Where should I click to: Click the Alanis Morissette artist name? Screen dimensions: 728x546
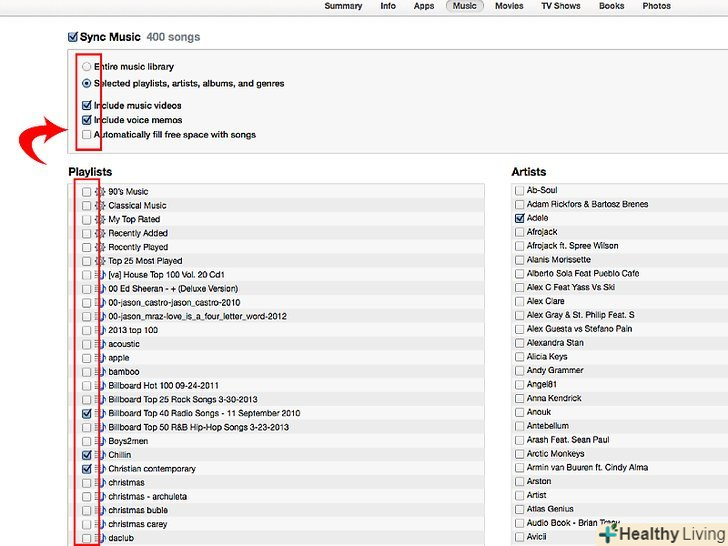[x=559, y=260]
